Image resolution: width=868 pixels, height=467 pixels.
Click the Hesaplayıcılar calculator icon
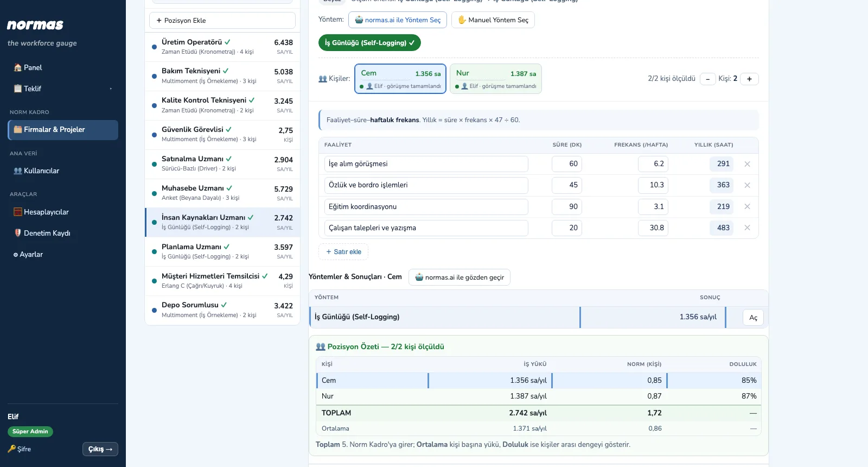(x=17, y=212)
